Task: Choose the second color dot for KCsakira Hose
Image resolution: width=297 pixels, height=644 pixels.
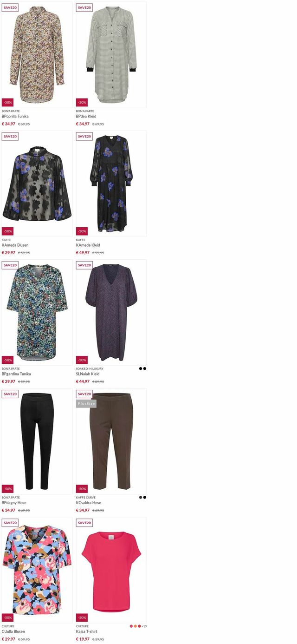Action: coord(145,497)
